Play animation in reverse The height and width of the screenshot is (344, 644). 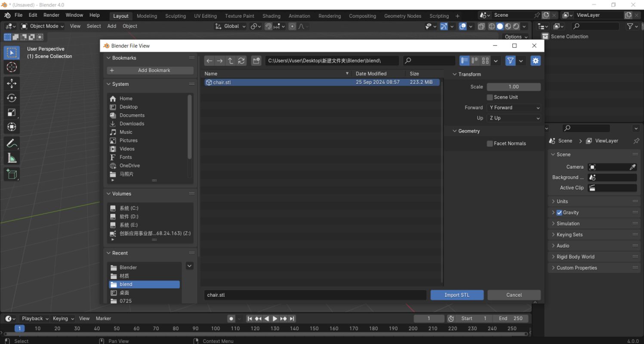point(267,319)
